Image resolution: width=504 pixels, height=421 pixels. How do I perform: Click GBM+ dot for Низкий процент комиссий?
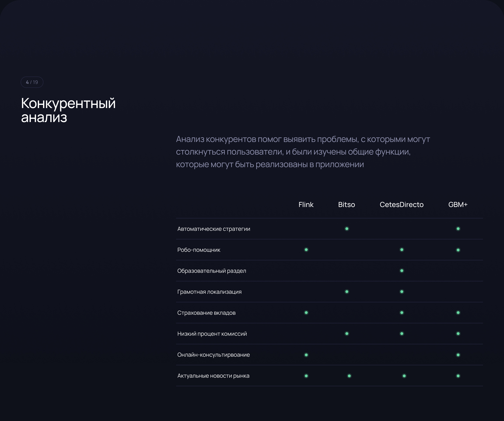tap(458, 334)
